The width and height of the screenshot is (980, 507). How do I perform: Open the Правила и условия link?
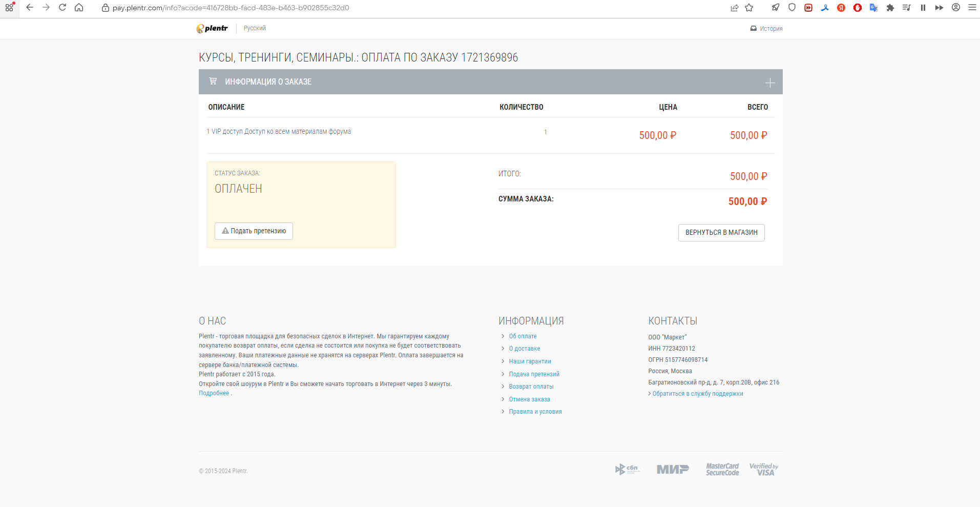[535, 412]
